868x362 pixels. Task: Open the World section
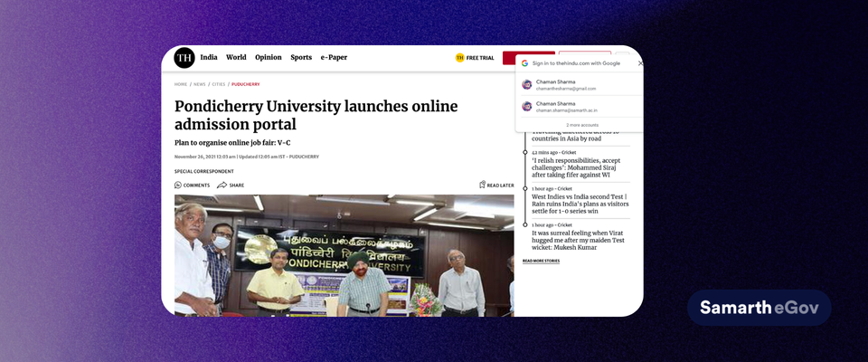[x=236, y=57]
